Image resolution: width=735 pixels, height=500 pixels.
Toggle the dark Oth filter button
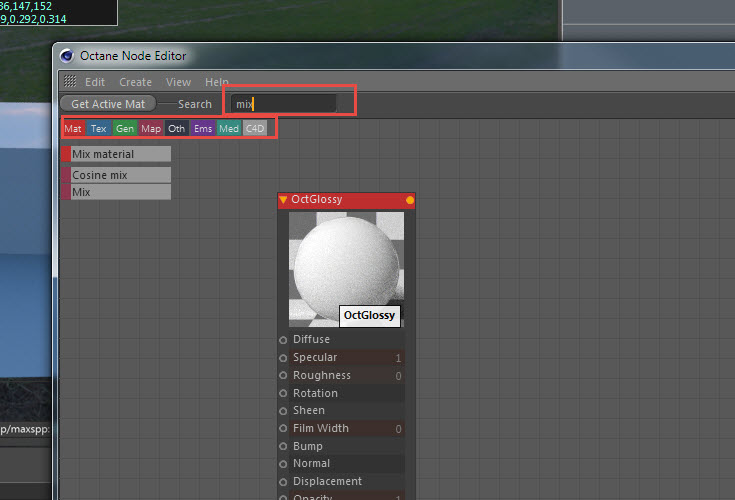click(x=177, y=128)
